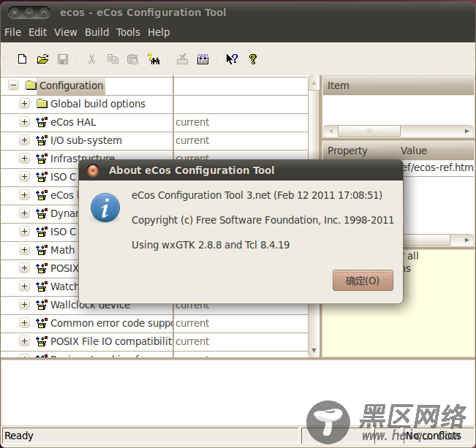Create a new document via toolbar icon
The width and height of the screenshot is (476, 448).
click(x=22, y=59)
